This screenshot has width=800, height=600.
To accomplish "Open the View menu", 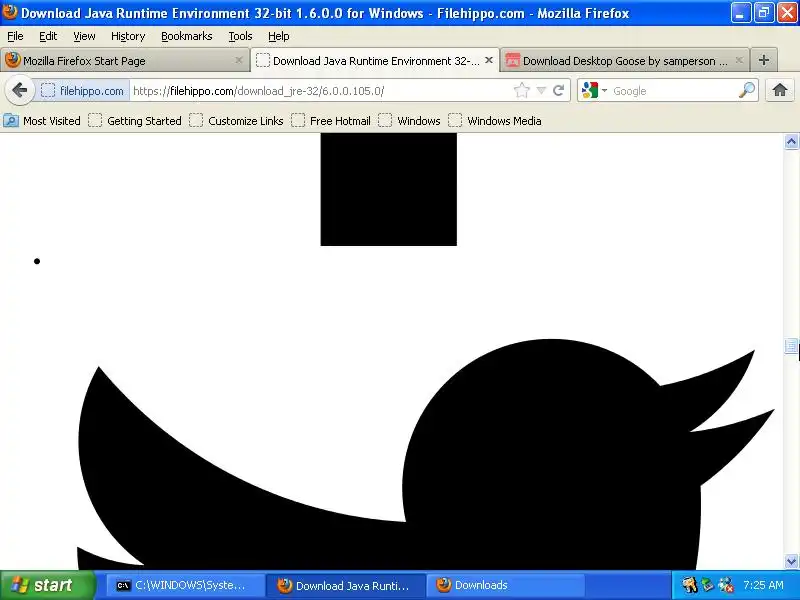I will pos(84,36).
